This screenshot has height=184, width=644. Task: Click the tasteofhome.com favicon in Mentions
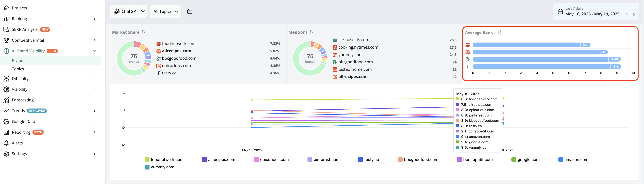tap(335, 70)
